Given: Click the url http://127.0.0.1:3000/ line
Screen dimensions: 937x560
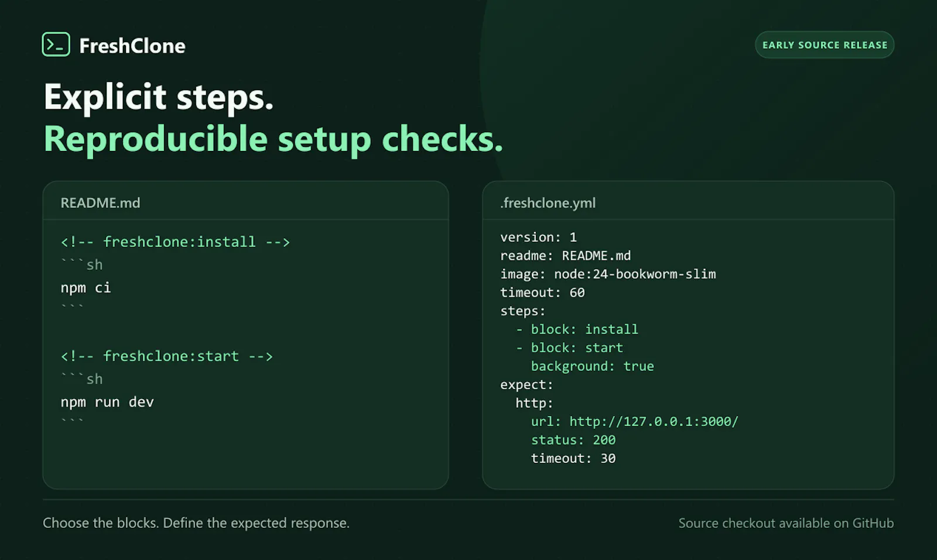Looking at the screenshot, I should (x=634, y=421).
